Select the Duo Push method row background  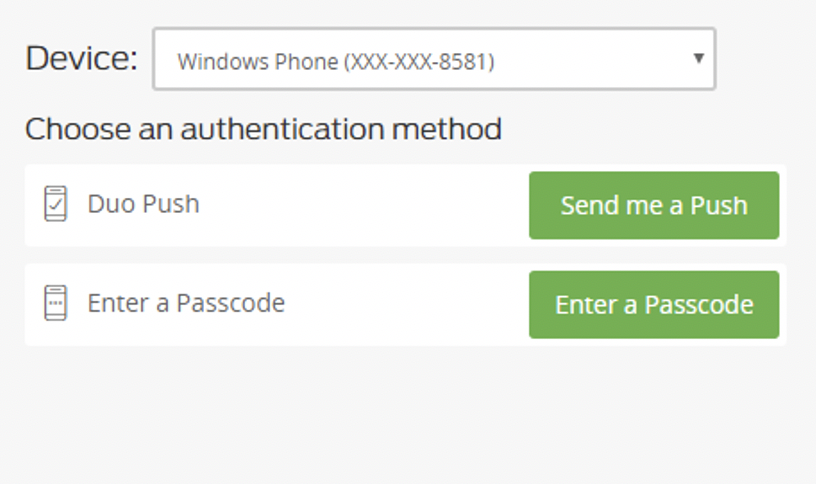click(405, 205)
